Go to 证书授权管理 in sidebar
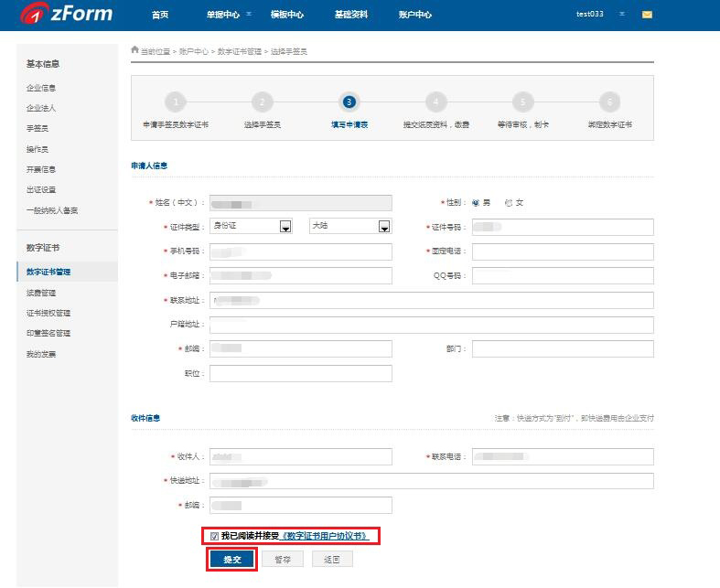720x588 pixels. tap(48, 313)
